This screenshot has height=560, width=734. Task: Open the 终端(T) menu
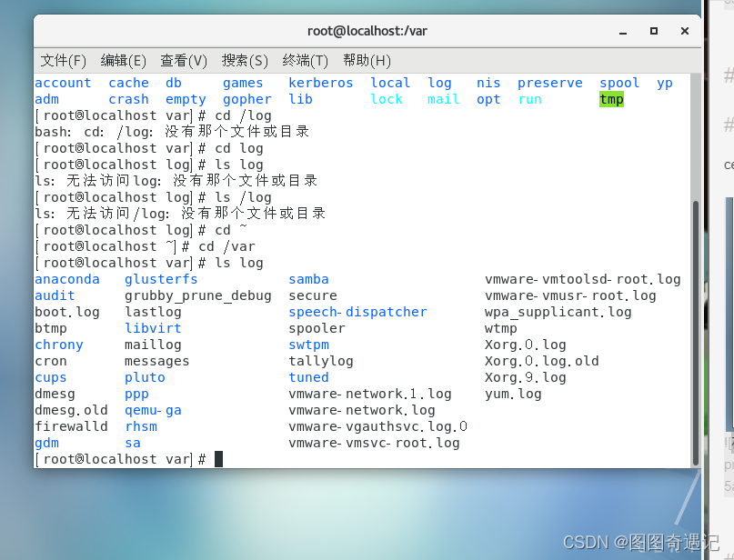click(305, 60)
